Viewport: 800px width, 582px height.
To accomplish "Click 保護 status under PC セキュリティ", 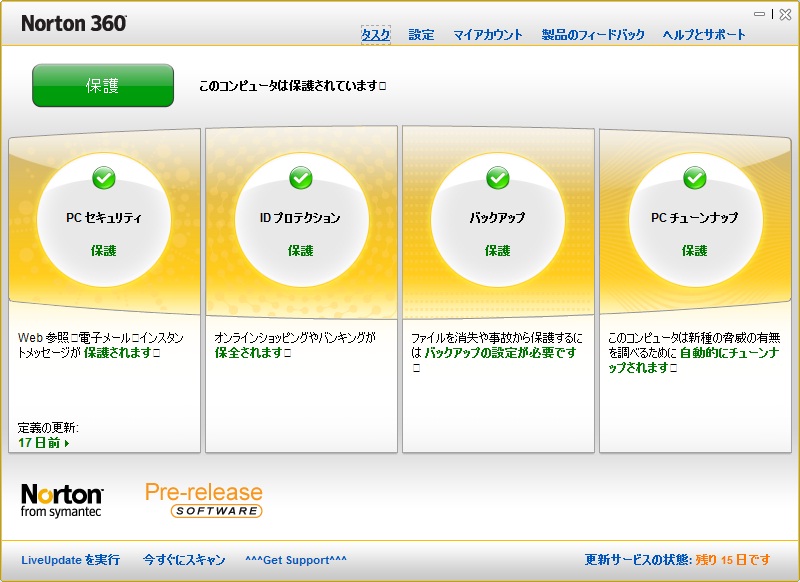I will (104, 251).
